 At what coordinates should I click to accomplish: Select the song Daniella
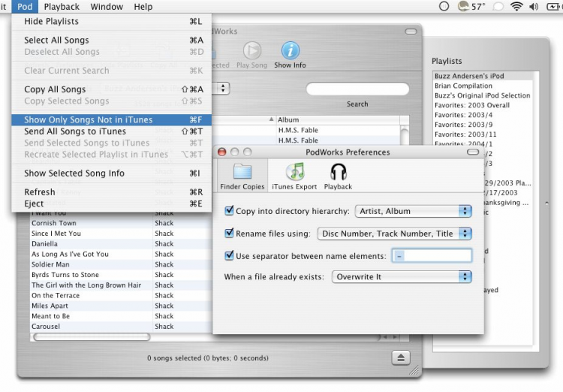point(122,243)
